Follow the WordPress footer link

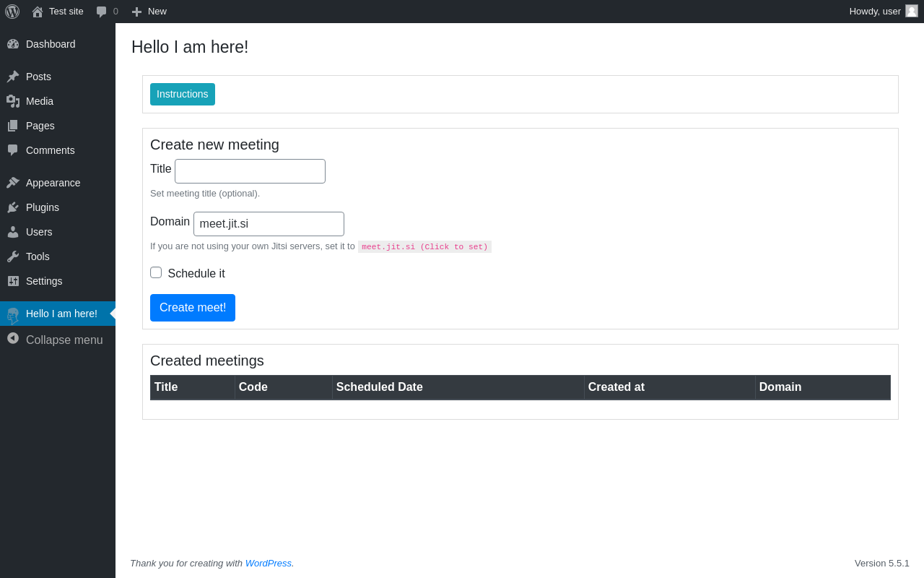click(269, 563)
